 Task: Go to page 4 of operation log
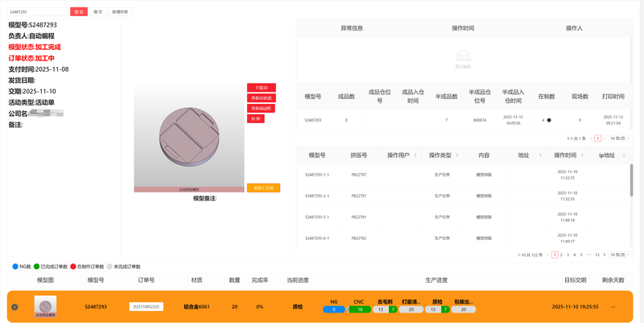[x=575, y=255]
